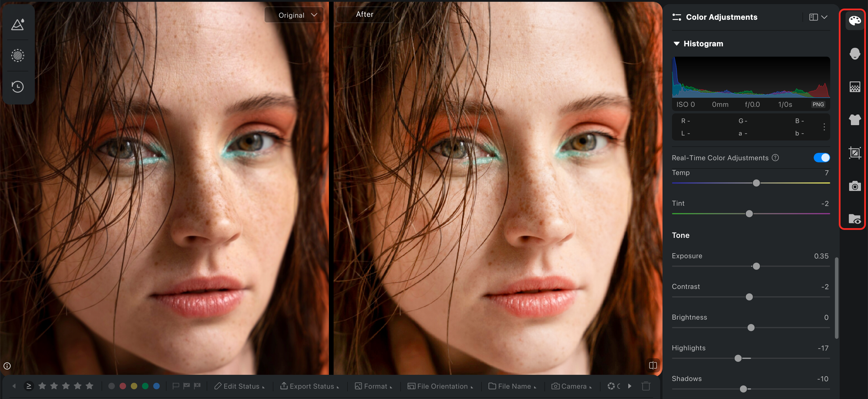Open the camera tethering panel
Screen dimensions: 868x399
(x=854, y=186)
